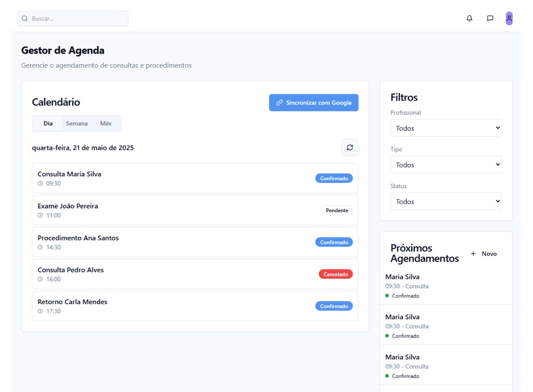533x392 pixels.
Task: Click the Novo appointment button
Action: click(484, 254)
